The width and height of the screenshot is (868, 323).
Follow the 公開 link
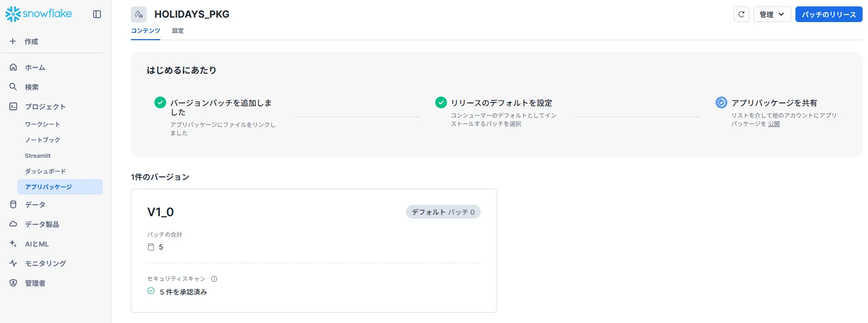tap(774, 124)
